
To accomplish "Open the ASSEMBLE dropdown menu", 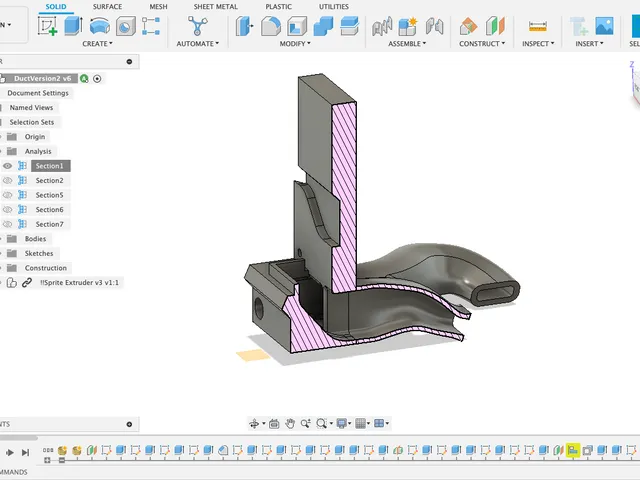I will tap(407, 44).
